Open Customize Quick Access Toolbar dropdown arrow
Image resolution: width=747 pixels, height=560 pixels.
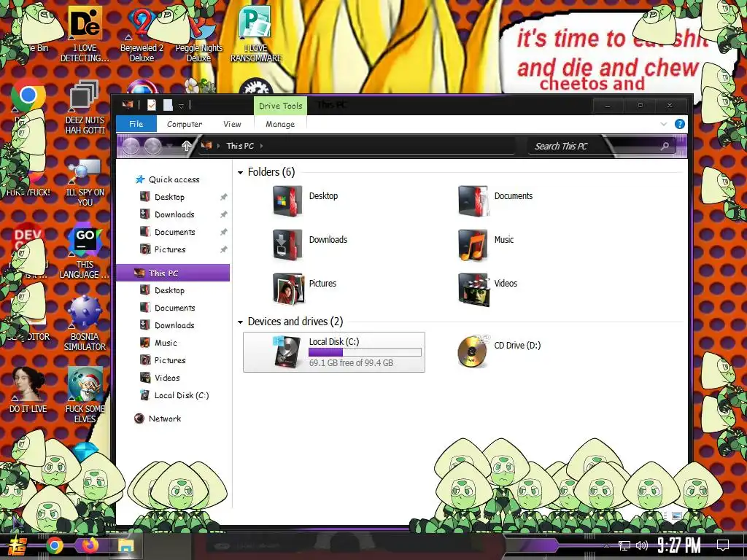181,106
